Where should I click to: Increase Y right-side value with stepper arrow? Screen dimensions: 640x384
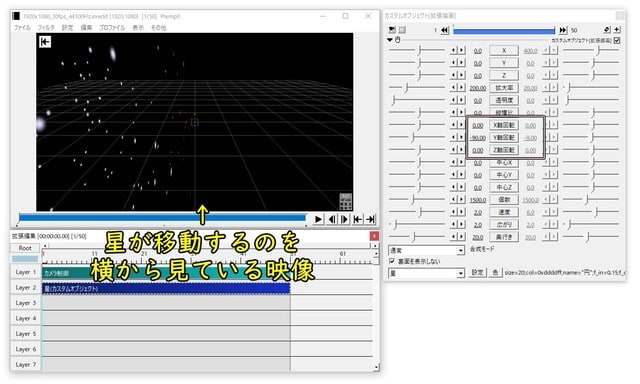(553, 63)
